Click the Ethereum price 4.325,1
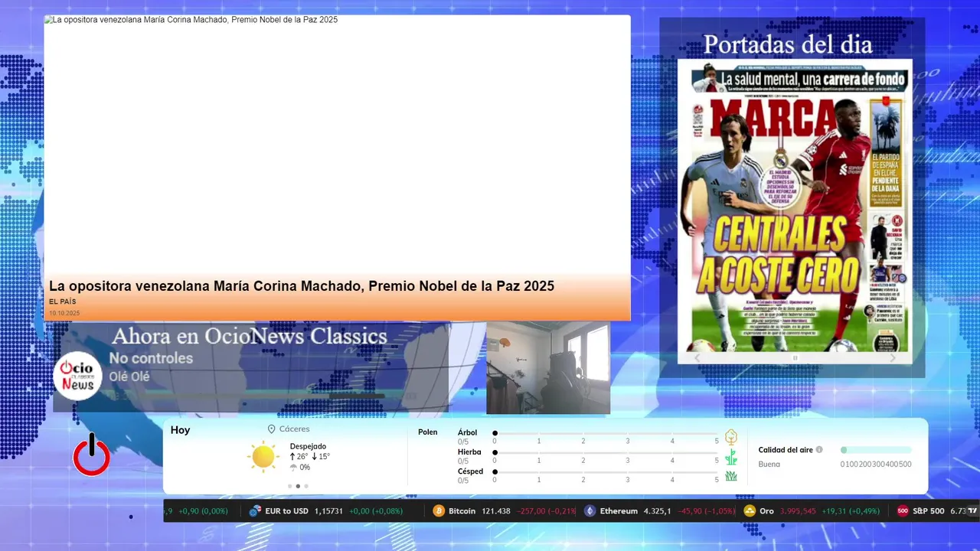Viewport: 980px width, 551px height. pyautogui.click(x=657, y=511)
